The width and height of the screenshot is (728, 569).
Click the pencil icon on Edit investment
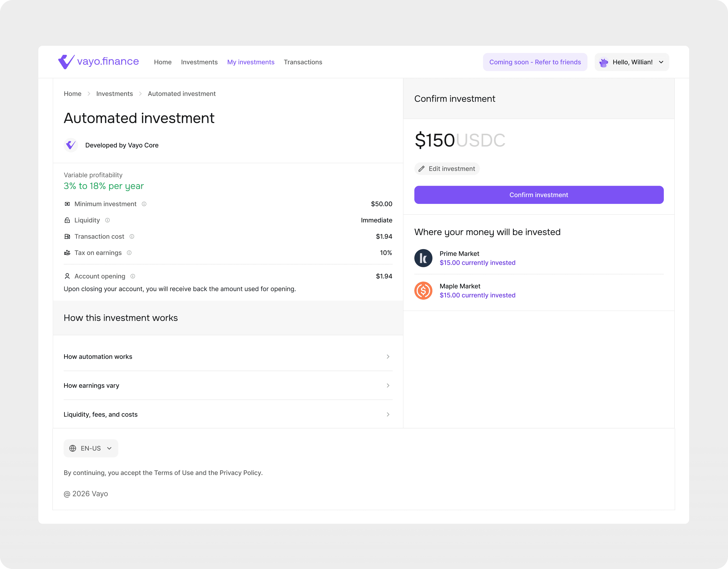[421, 169]
